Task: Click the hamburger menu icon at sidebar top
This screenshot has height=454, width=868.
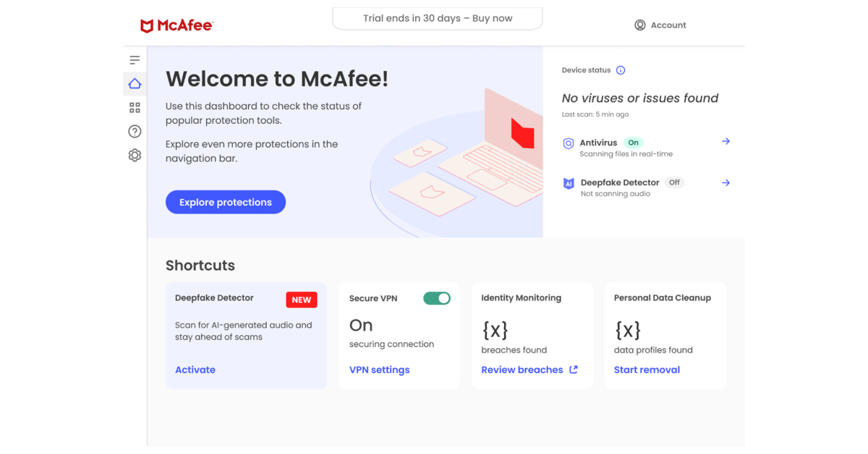Action: 135,59
